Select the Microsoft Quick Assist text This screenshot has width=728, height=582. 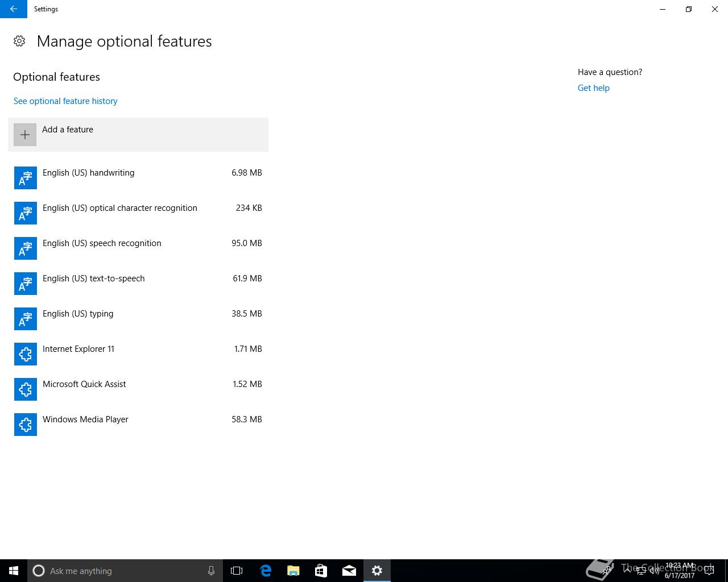coord(84,384)
